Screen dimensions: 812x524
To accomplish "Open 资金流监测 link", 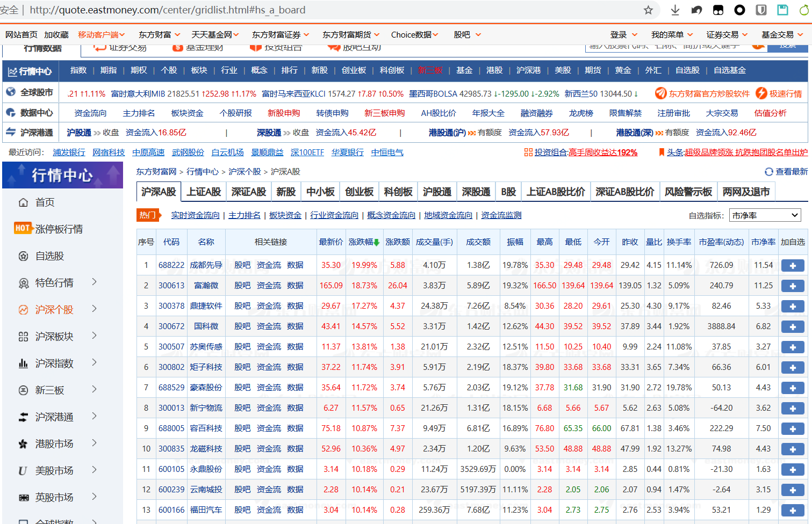I will coord(501,215).
